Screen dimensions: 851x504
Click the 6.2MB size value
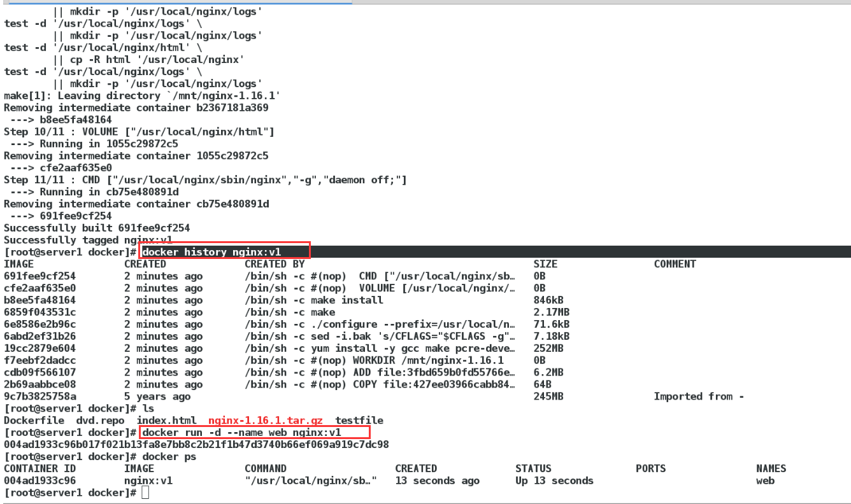pyautogui.click(x=548, y=373)
